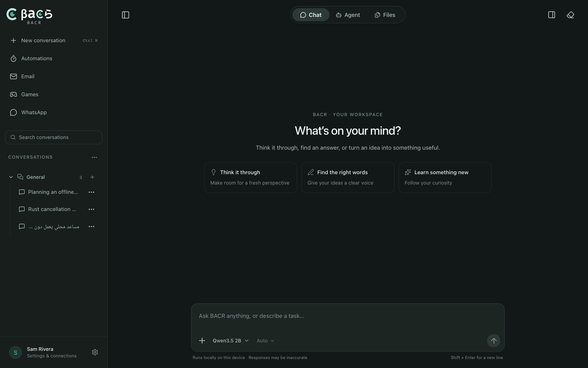
Task: Click the conversation count '3' beside General
Action: click(x=81, y=177)
